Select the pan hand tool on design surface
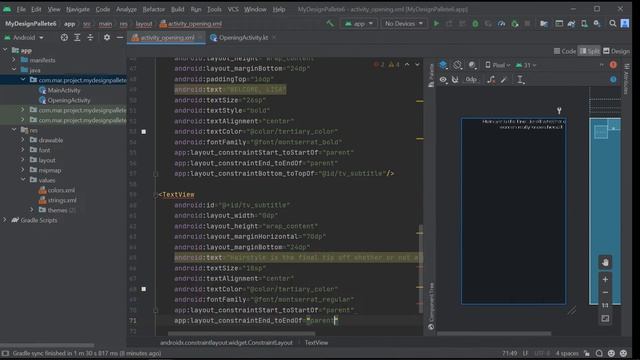 tap(605, 262)
